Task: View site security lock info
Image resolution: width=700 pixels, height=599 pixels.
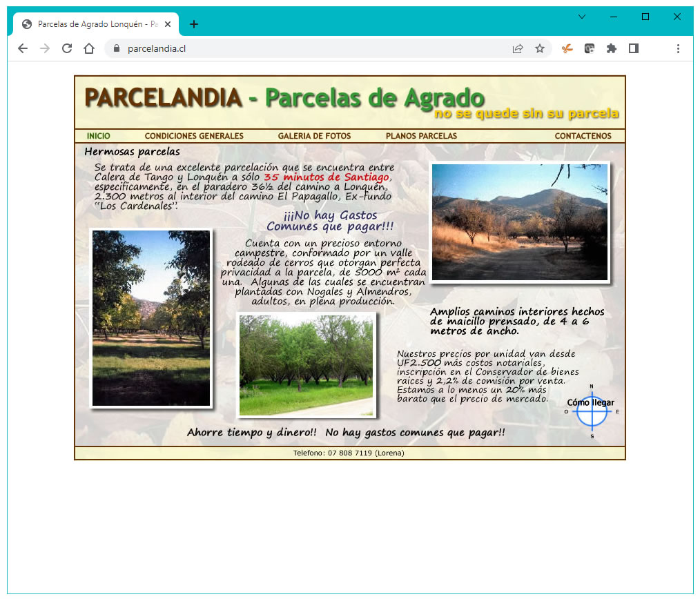Action: tap(117, 48)
